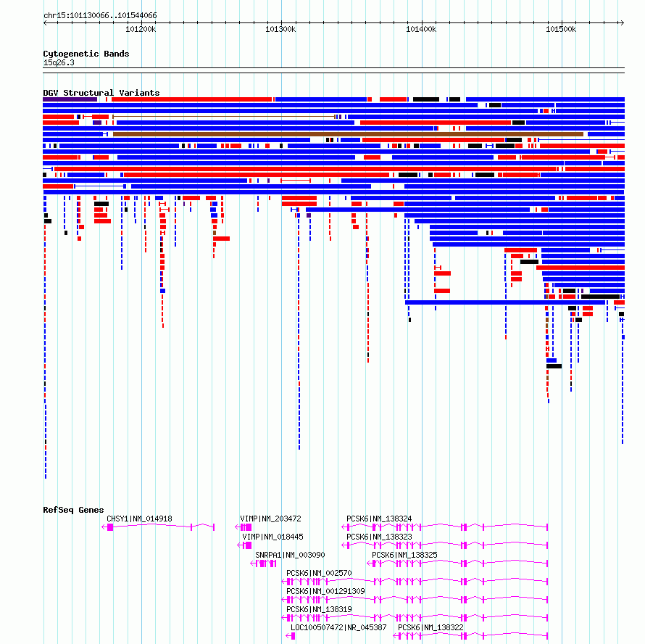Click the 101500k ruler tick label
This screenshot has height=644, width=645.
[561, 29]
